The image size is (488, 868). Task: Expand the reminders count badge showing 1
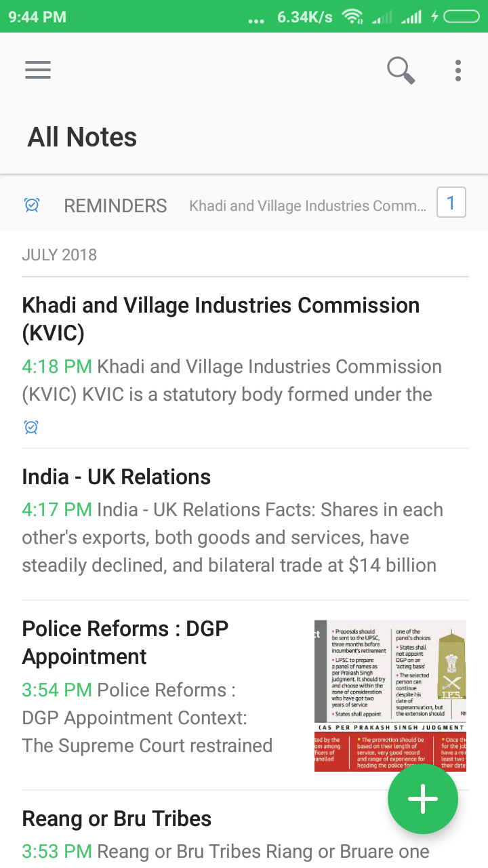pos(451,203)
